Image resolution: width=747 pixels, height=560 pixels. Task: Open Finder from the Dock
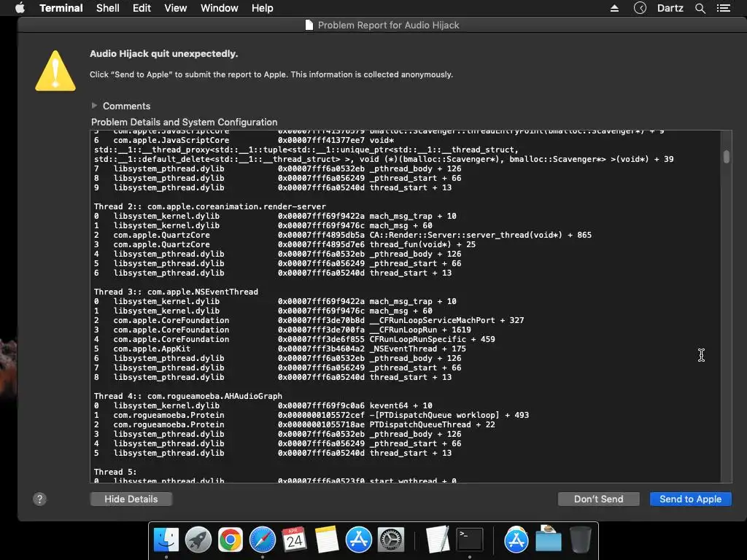pyautogui.click(x=166, y=540)
